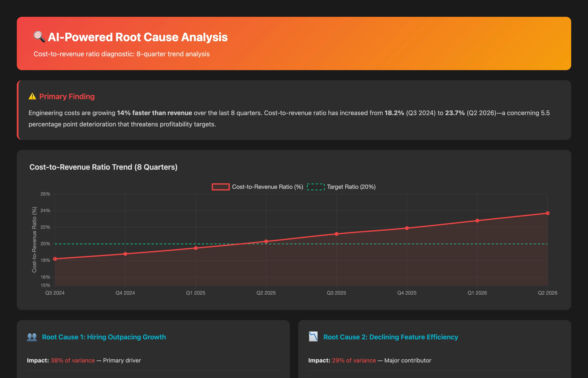Select the Q3 2025 data point on chart
Screen dimensions: 588x378
pyautogui.click(x=336, y=234)
